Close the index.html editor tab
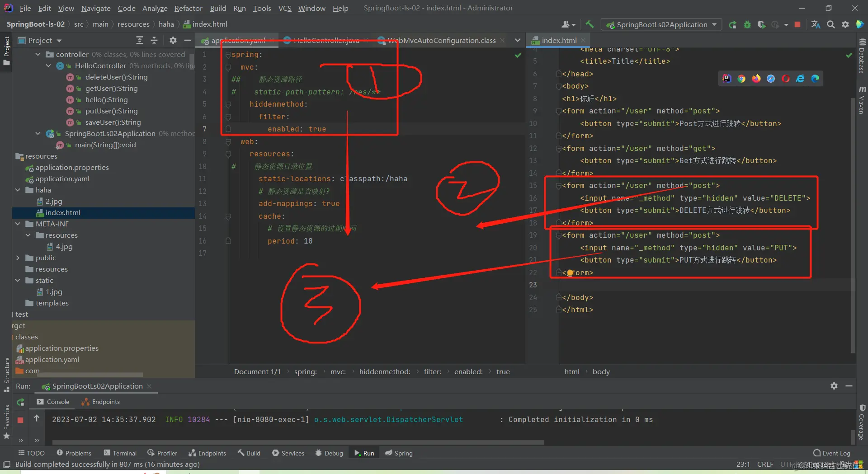This screenshot has width=868, height=474. pos(584,40)
